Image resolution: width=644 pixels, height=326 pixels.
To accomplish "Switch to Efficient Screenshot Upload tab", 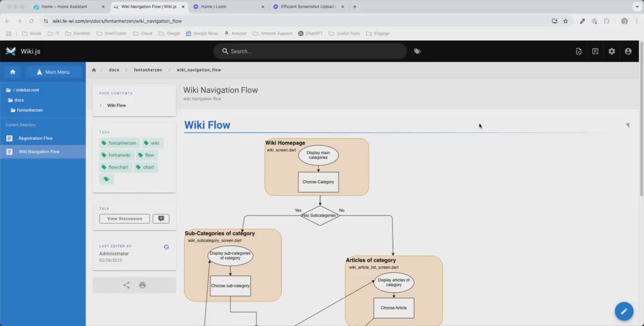I will coord(308,7).
